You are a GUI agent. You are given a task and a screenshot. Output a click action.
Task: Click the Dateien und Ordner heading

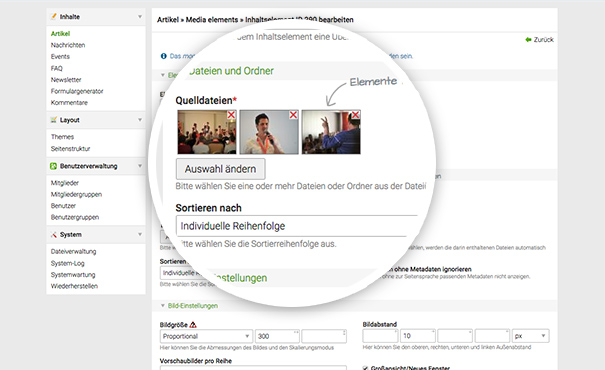231,71
